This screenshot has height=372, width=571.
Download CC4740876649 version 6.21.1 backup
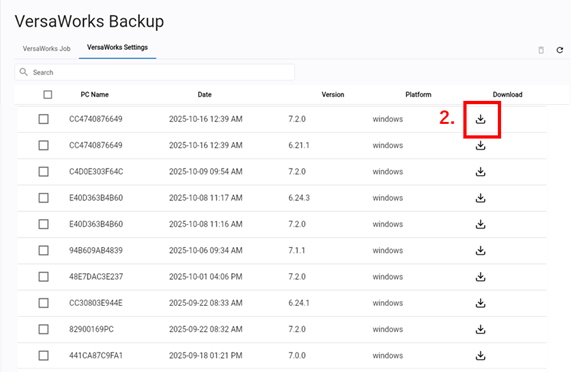(480, 145)
